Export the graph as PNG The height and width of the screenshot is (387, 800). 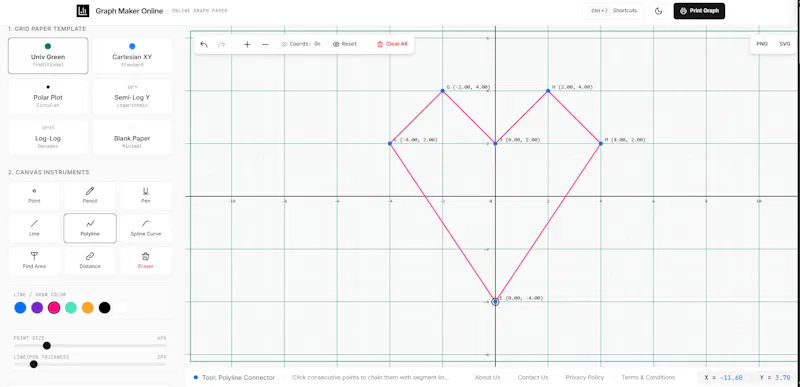tap(762, 44)
